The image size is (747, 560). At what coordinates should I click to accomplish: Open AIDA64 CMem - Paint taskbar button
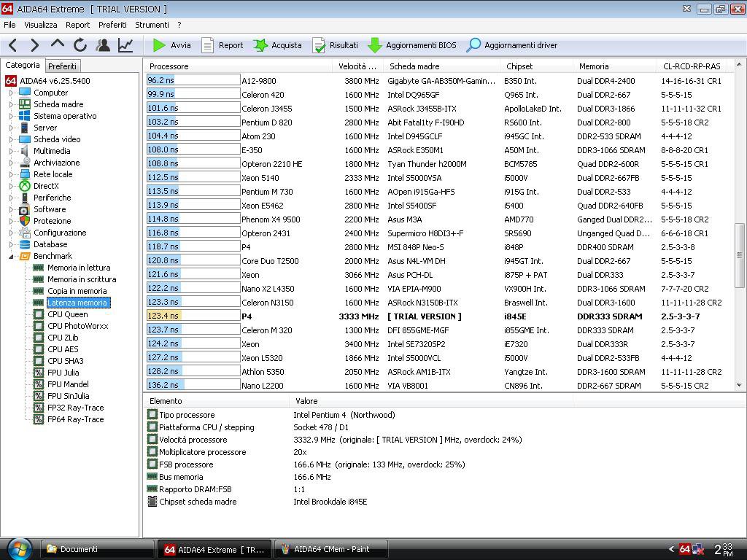(330, 549)
